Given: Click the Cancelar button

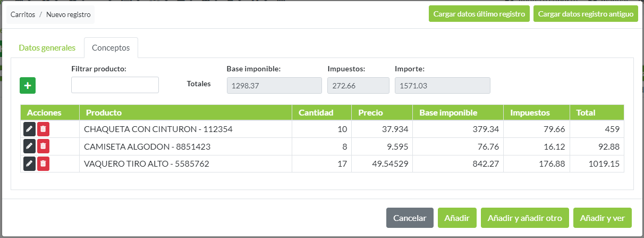Looking at the screenshot, I should [x=410, y=218].
